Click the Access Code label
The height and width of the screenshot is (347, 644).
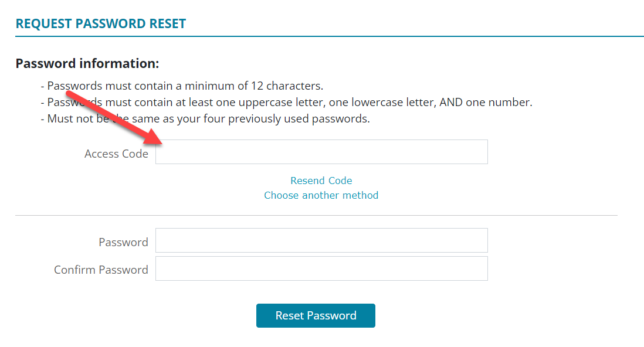(116, 154)
